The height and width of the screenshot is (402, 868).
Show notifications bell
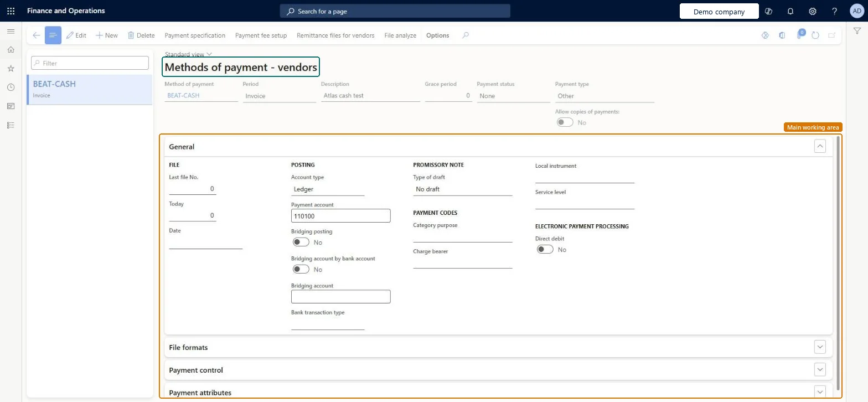click(790, 11)
